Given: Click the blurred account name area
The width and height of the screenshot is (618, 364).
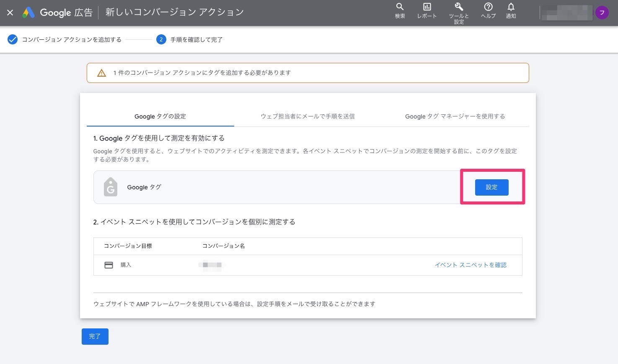Looking at the screenshot, I should click(567, 13).
